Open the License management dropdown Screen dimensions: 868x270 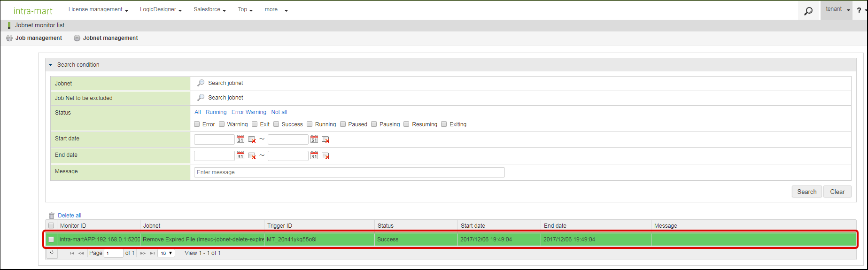[x=98, y=9]
